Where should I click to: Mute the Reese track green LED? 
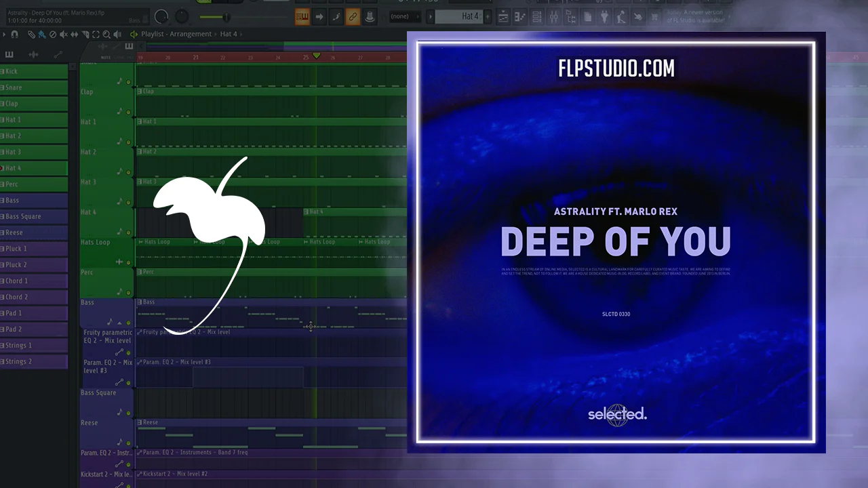point(128,443)
